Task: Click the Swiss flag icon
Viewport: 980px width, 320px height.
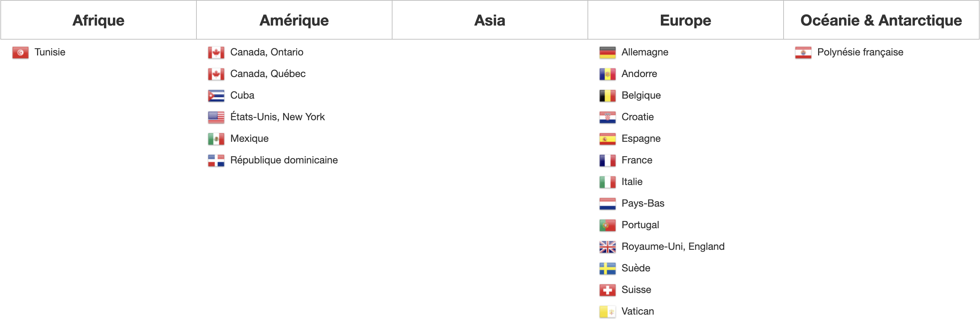Action: pos(608,290)
